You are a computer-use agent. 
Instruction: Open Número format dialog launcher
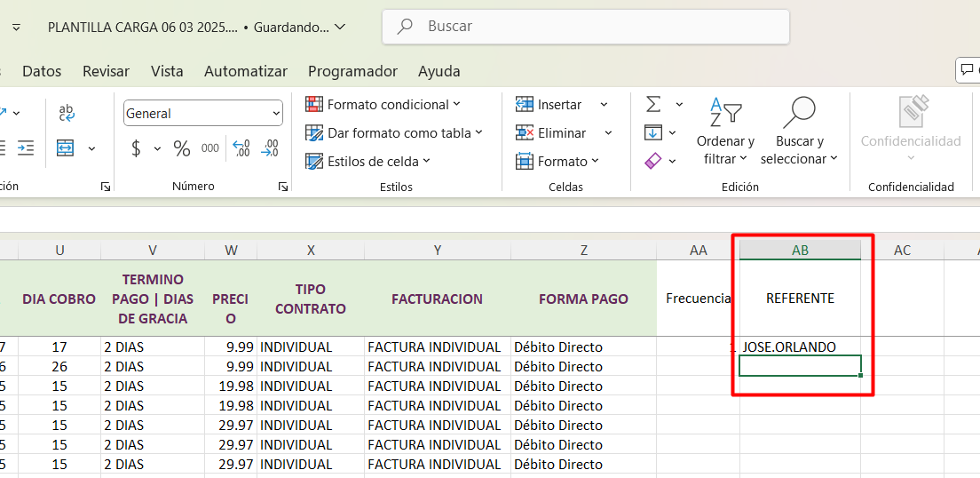[282, 187]
